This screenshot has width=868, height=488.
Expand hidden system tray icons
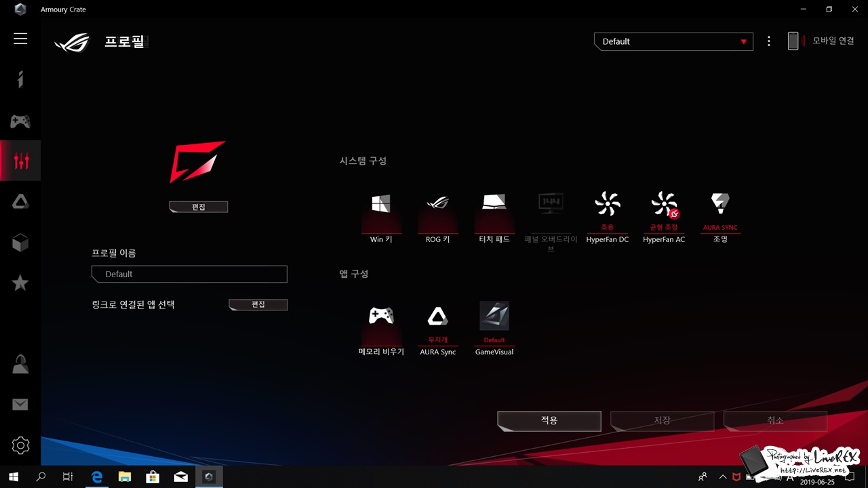722,477
